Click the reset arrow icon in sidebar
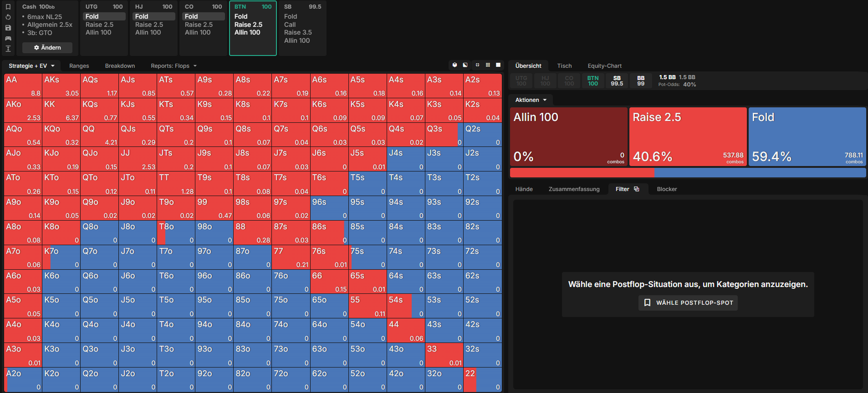 [8, 17]
